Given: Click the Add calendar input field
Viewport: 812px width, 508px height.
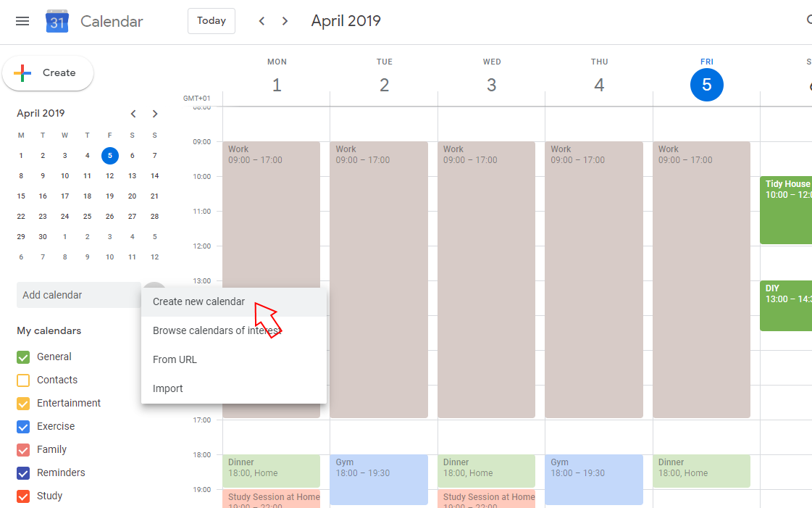Looking at the screenshot, I should pos(79,295).
